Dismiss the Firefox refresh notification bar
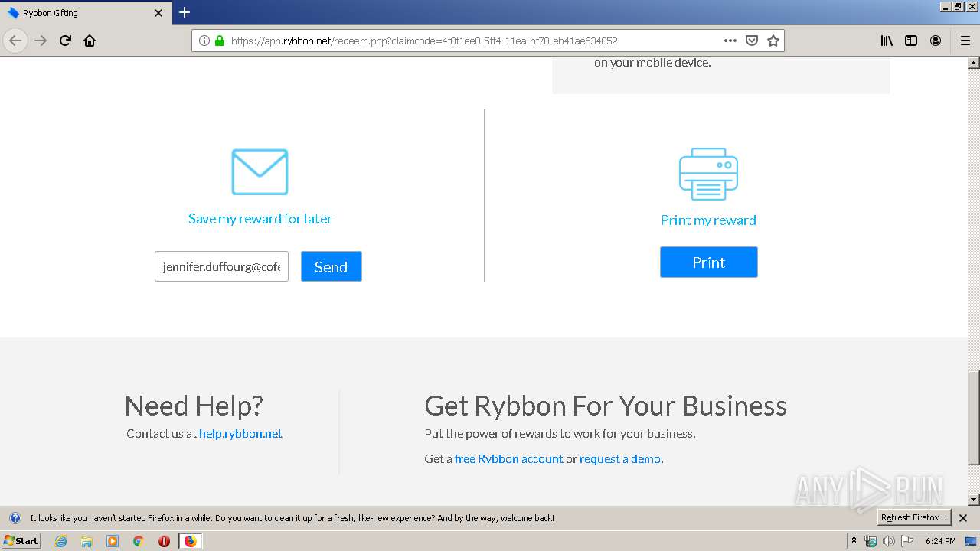Screen dimensions: 980x551 pyautogui.click(x=963, y=518)
